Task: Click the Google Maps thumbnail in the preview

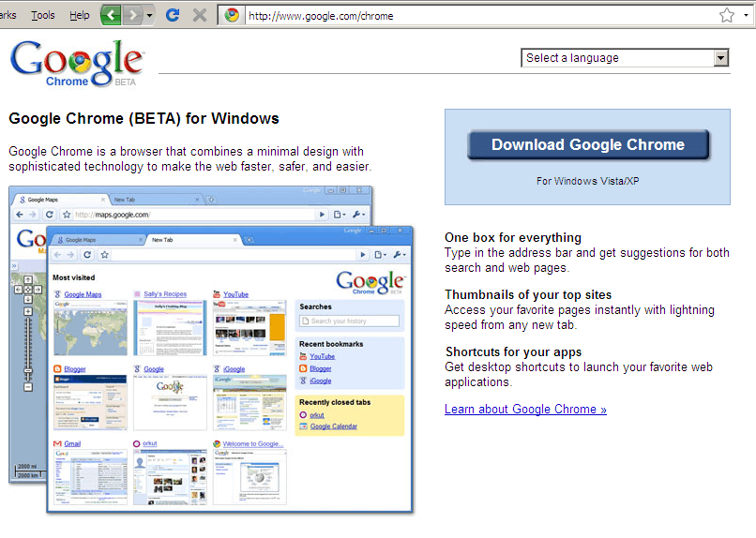Action: (90, 328)
